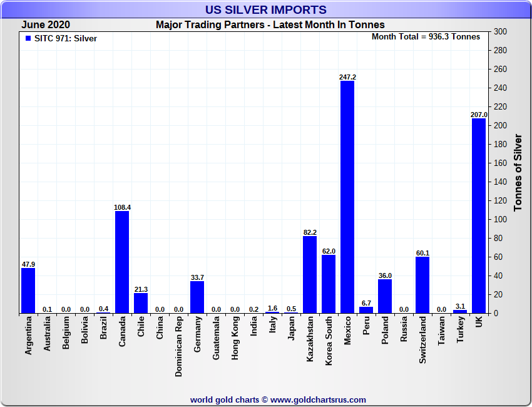Click the "6.7" value above Peru
The image size is (532, 407).
(366, 303)
